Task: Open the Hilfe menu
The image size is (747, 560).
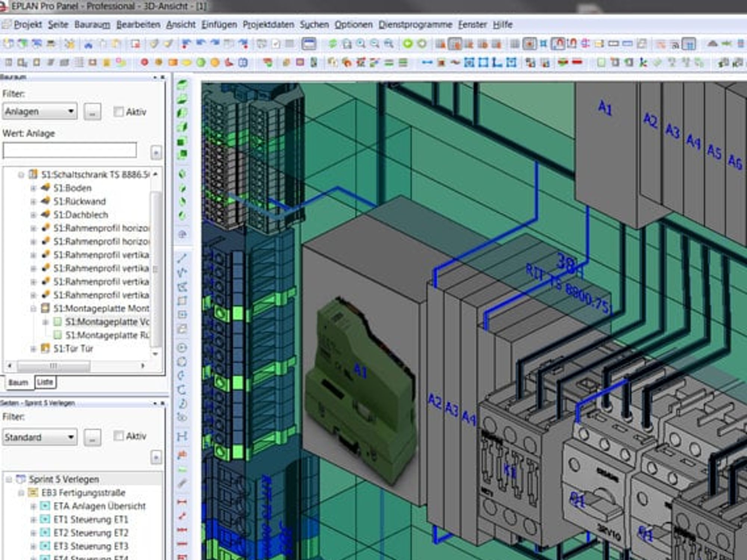Action: pyautogui.click(x=502, y=25)
